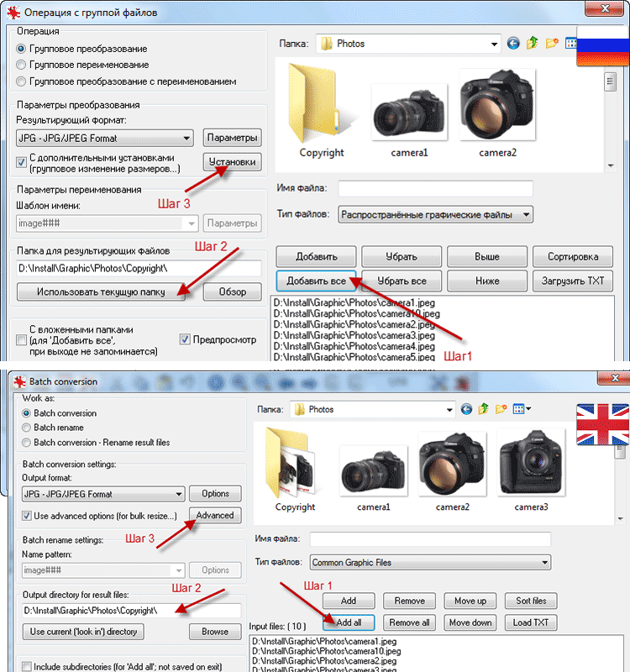Screen dimensions: 630x672
Task: Select the 'Batch rename' radio button
Action: [x=27, y=428]
